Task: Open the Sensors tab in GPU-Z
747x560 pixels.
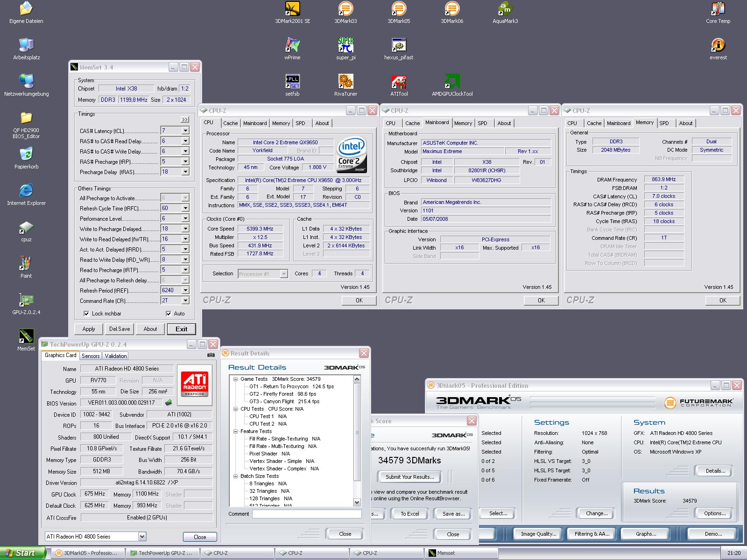Action: tap(91, 356)
